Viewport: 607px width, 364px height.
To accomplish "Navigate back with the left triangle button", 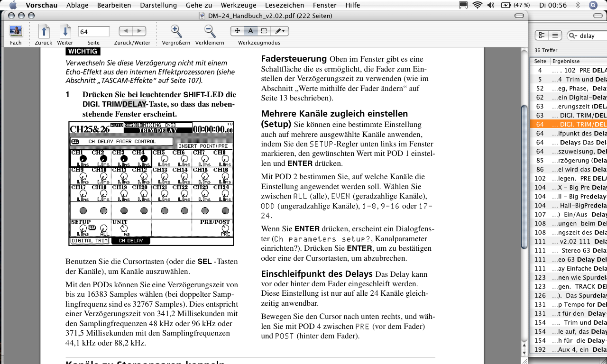I will pos(126,31).
